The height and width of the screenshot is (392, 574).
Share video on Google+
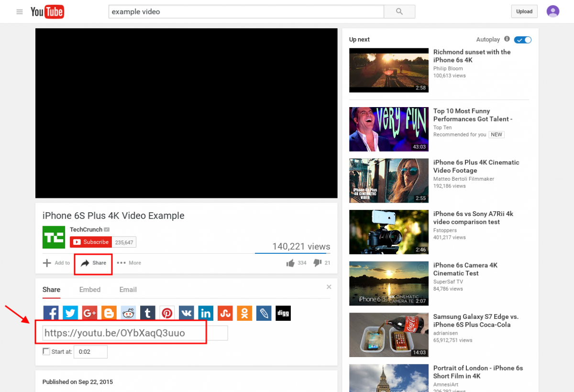coord(90,313)
